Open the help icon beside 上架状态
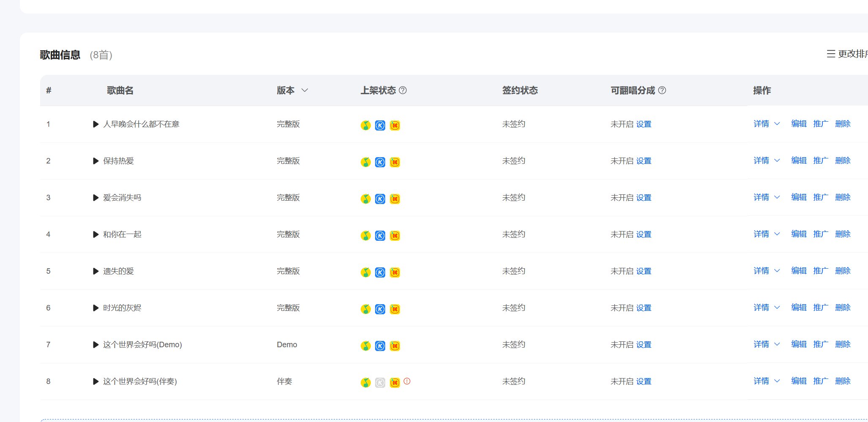 point(403,90)
